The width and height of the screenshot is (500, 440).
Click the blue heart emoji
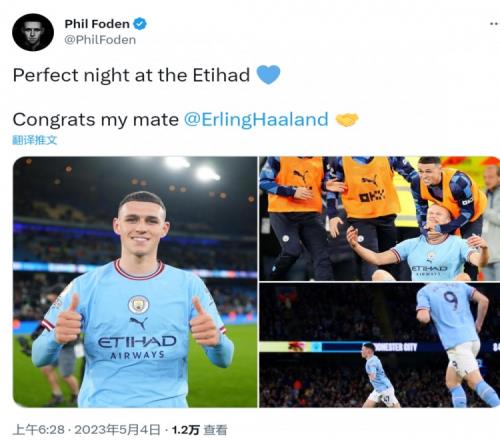coord(269,74)
